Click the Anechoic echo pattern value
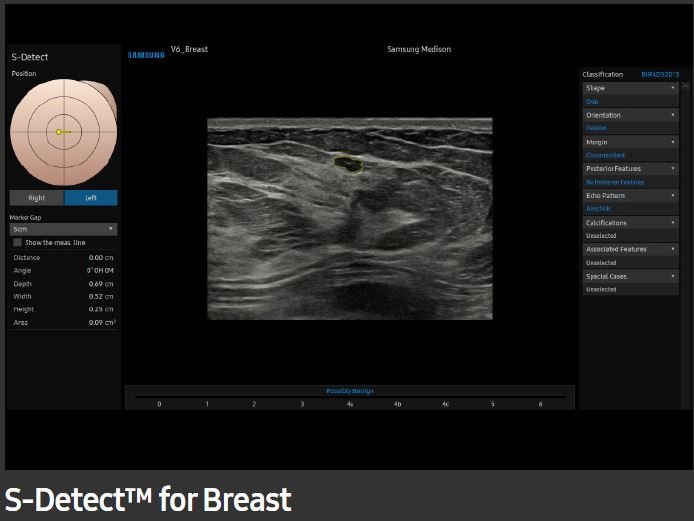Screen dimensions: 694x521 pos(598,208)
